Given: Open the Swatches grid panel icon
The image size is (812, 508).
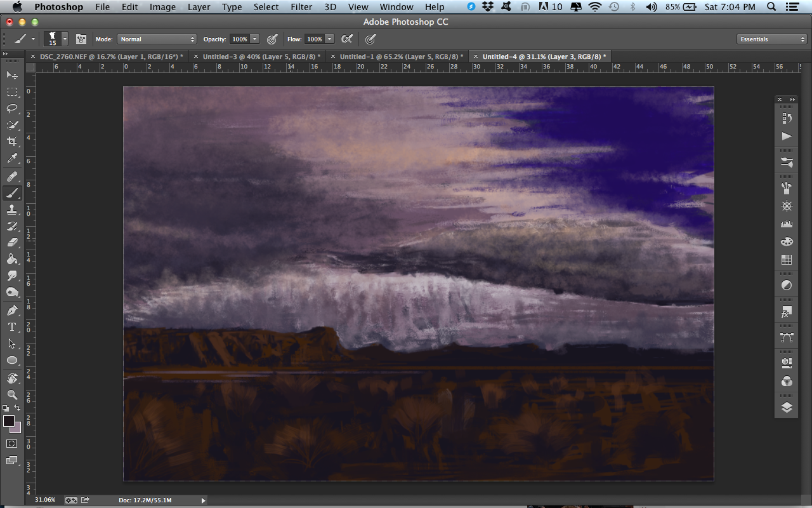Looking at the screenshot, I should point(787,260).
